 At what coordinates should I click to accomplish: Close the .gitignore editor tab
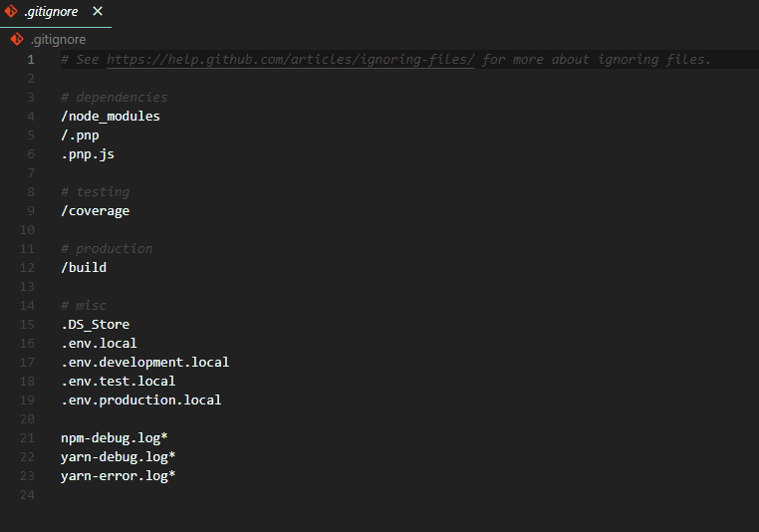point(98,11)
